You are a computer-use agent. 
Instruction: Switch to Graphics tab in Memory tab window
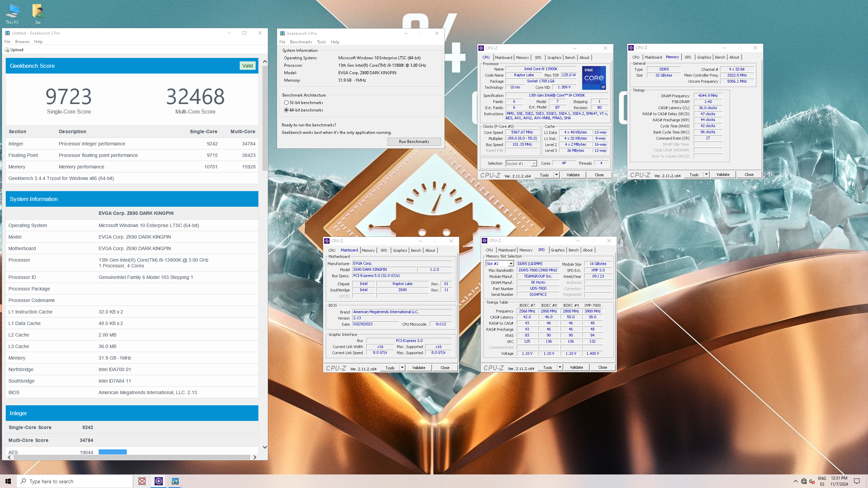(x=704, y=57)
